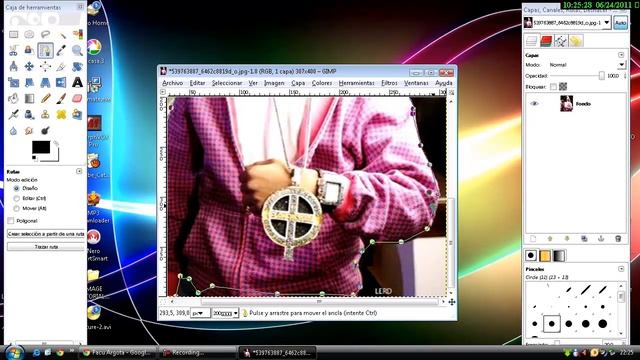The height and width of the screenshot is (360, 640).
Task: Switch to the Paths tab in dock
Action: click(x=561, y=41)
